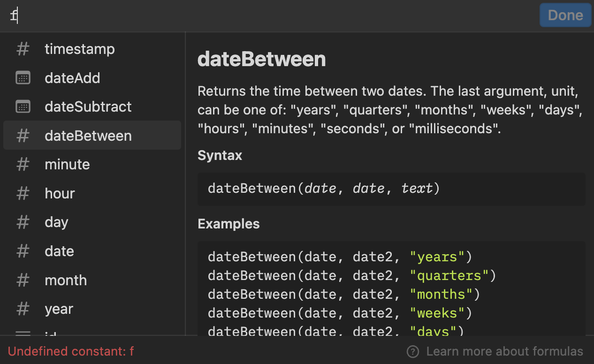
Task: Click the hashtag icon beside hour
Action: tap(23, 193)
